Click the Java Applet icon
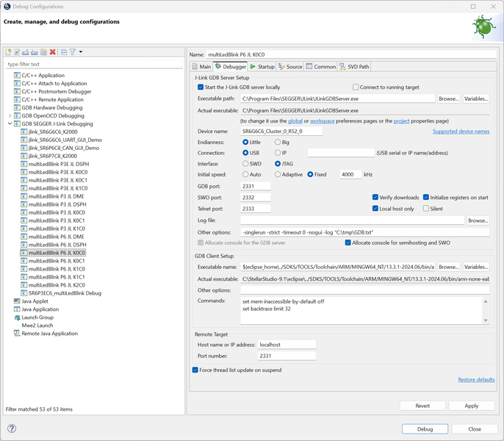This screenshot has height=441, width=504. point(17,301)
